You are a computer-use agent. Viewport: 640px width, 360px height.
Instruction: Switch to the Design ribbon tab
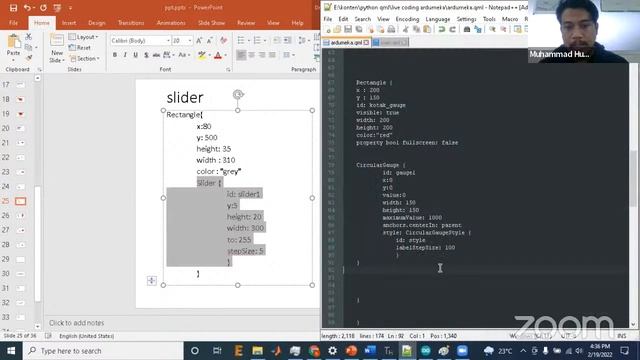tap(97, 23)
